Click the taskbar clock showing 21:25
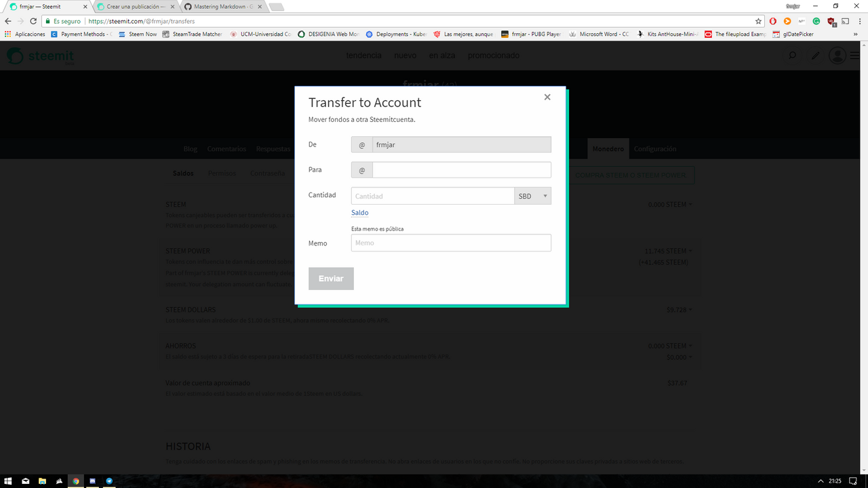This screenshot has height=488, width=868. 836,481
